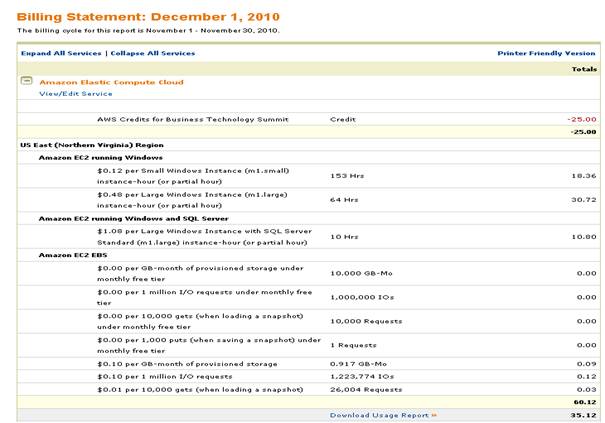
Task: Click the $0.10 per GB-month provisioned storage row
Action: (308, 364)
